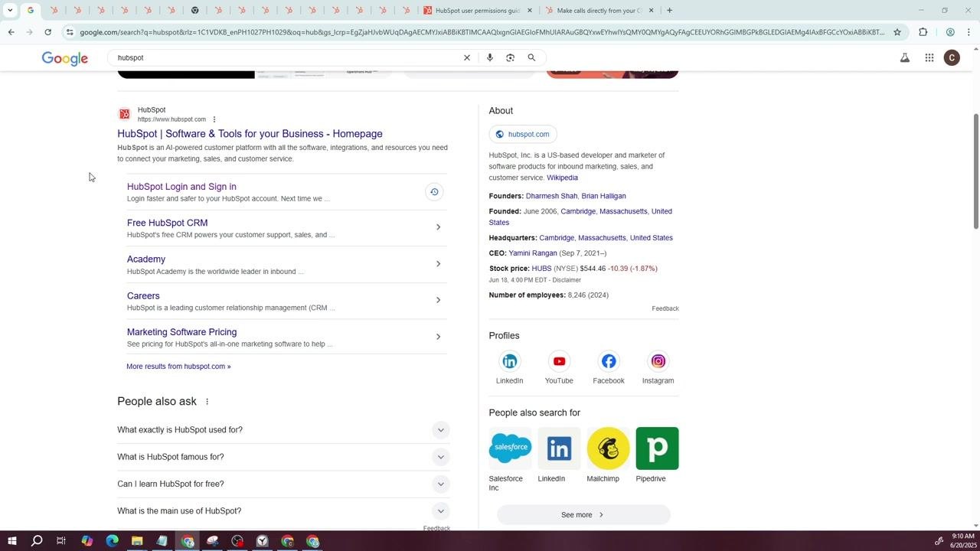Open the three-dot menu beside hubspot.com URL
The width and height of the screenshot is (980, 551).
[214, 119]
